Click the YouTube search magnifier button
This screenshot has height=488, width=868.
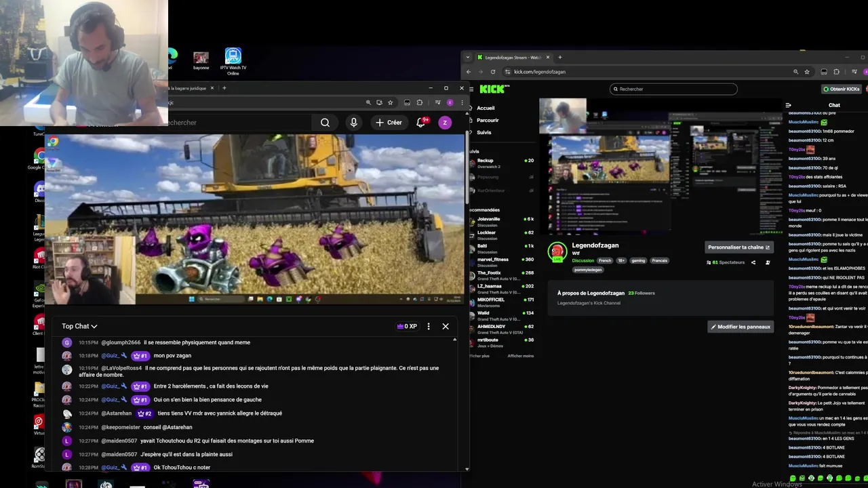point(325,123)
